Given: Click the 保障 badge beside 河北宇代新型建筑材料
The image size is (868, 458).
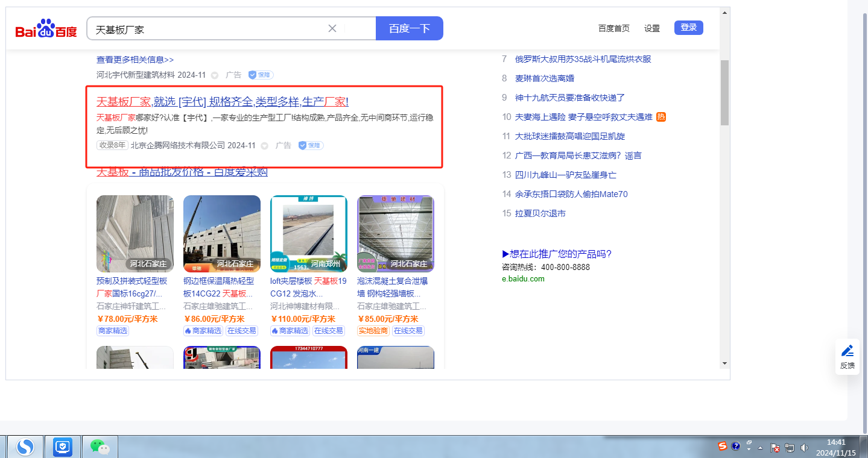Looking at the screenshot, I should pos(261,75).
